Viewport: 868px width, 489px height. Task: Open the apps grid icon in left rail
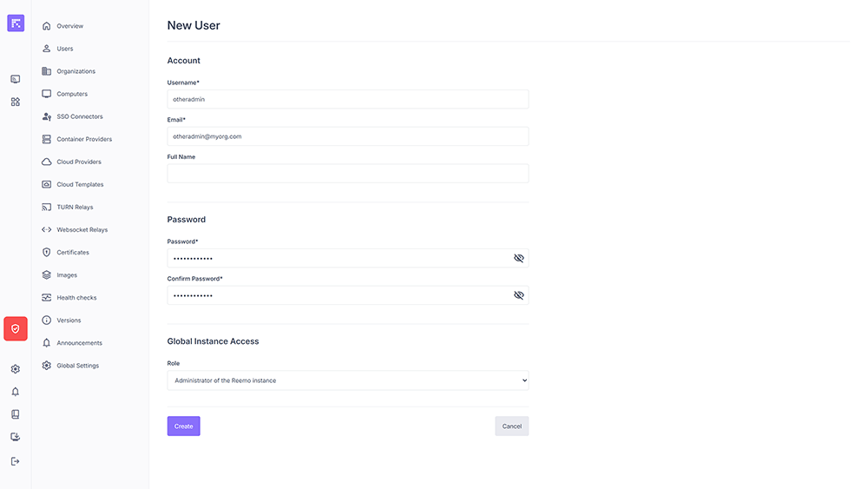click(16, 102)
